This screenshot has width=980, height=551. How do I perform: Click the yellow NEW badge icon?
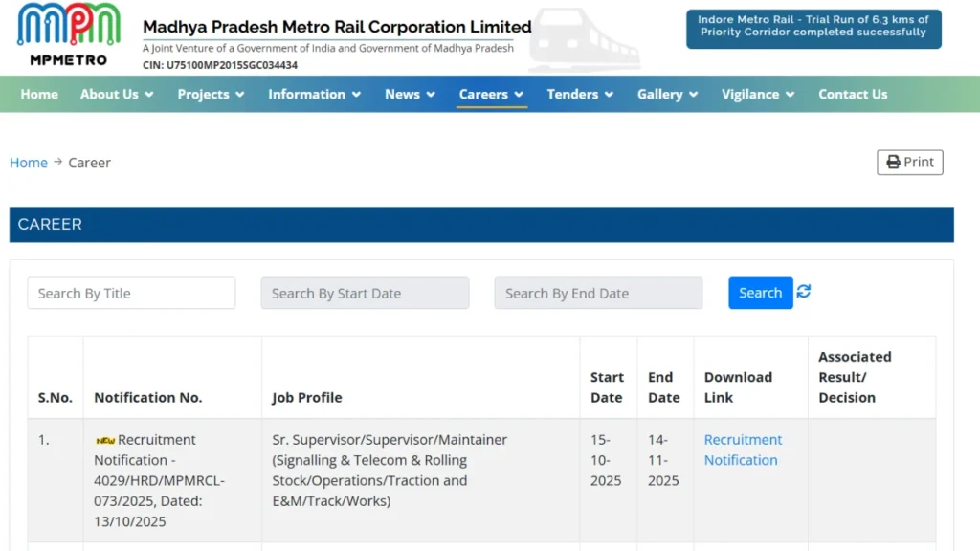[105, 440]
